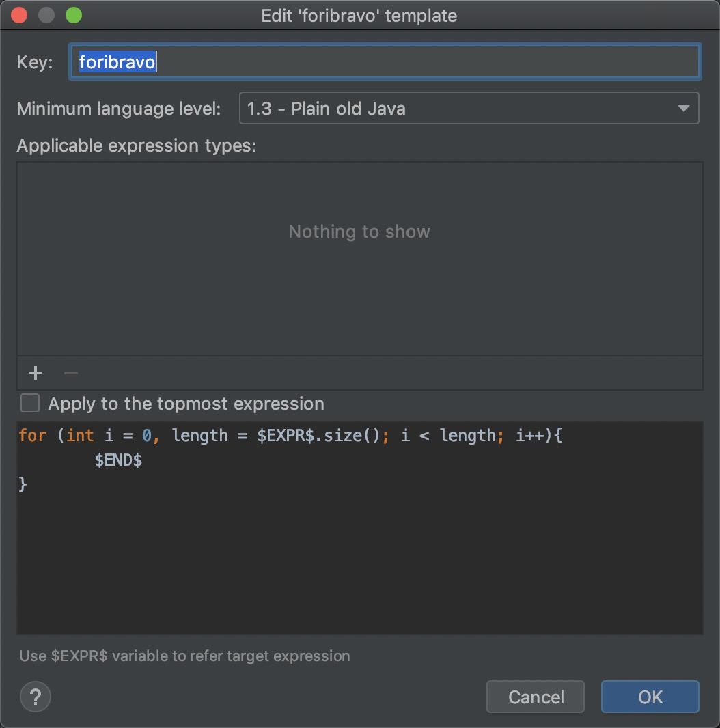Click the plus icon to add expression type
The width and height of the screenshot is (720, 728).
(36, 373)
